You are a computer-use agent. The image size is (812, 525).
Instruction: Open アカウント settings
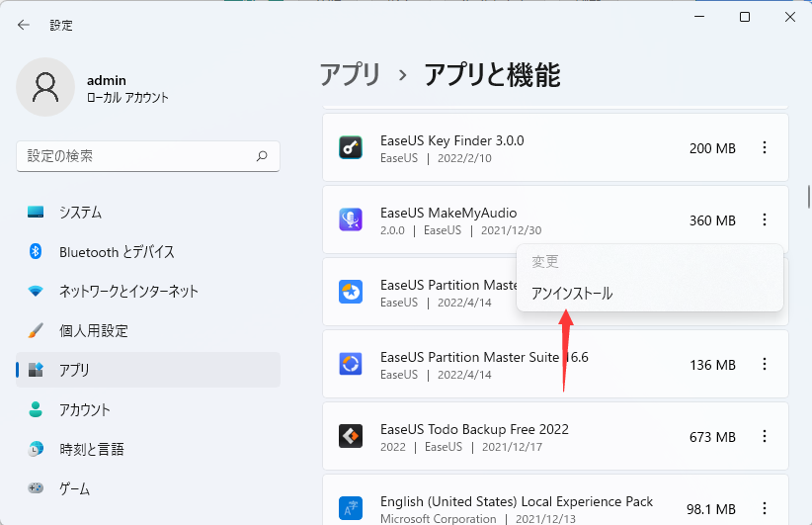tap(148, 410)
